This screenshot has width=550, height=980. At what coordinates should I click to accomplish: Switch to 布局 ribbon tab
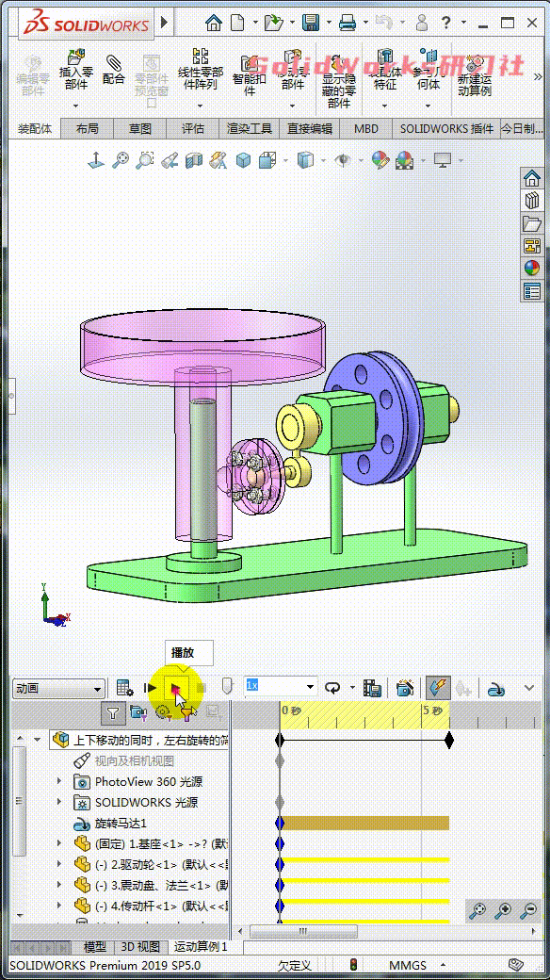pyautogui.click(x=88, y=129)
